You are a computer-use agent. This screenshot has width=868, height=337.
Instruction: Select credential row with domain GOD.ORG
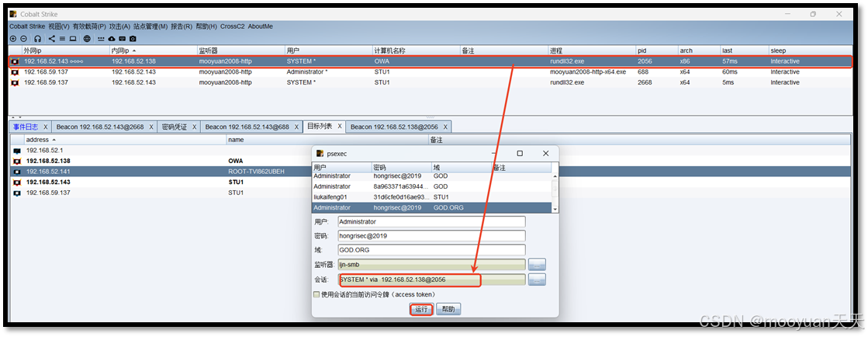point(432,207)
